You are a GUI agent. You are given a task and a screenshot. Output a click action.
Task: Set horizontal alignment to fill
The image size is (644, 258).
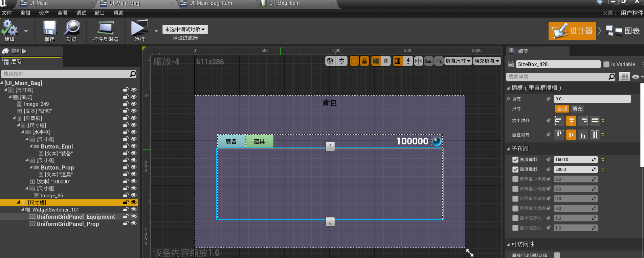(595, 121)
